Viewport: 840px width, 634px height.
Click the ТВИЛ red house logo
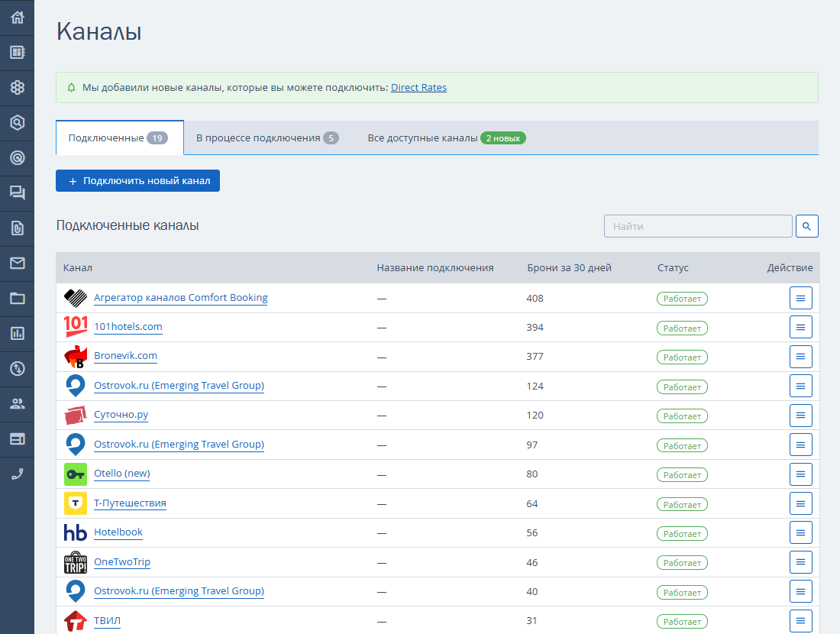click(76, 621)
